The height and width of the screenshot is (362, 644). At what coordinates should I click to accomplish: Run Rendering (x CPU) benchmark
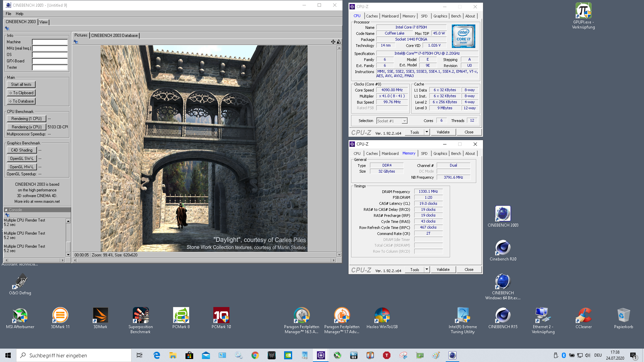tap(26, 127)
